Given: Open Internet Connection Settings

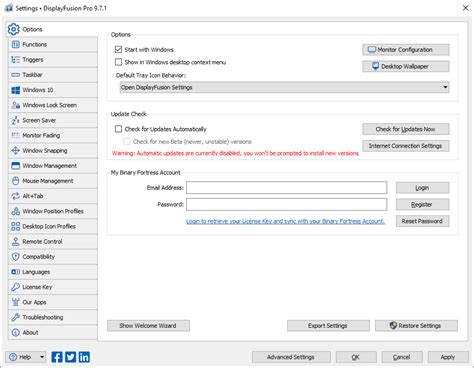Looking at the screenshot, I should click(406, 146).
